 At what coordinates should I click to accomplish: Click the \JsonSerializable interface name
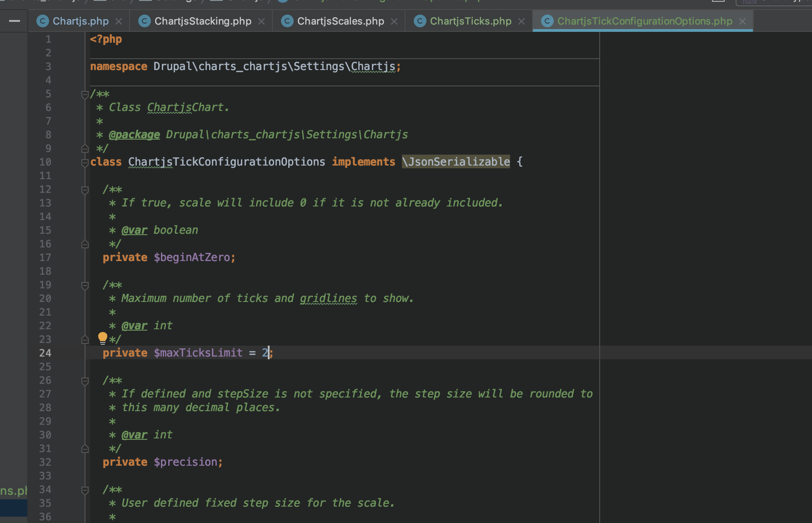[456, 161]
